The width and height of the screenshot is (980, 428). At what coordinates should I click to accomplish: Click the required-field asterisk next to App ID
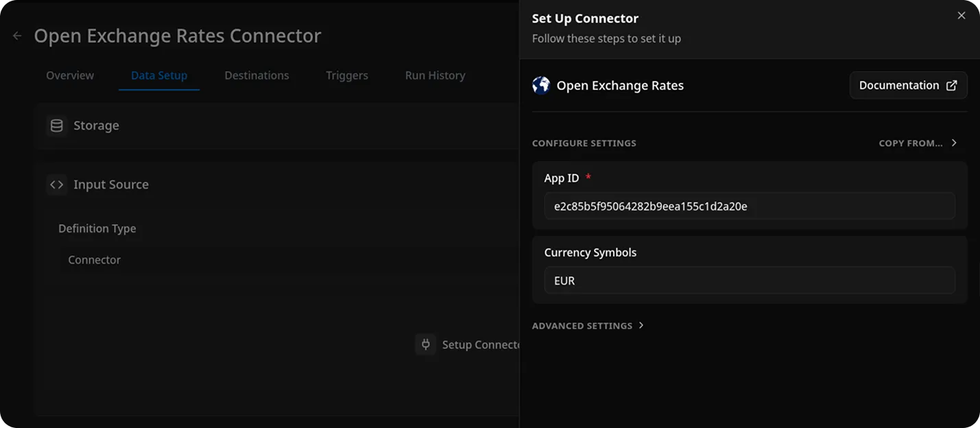pyautogui.click(x=588, y=177)
